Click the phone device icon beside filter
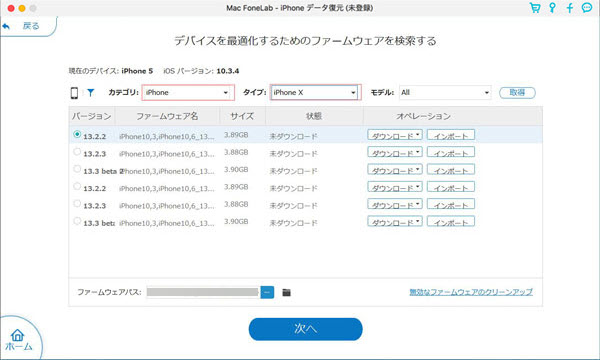The width and height of the screenshot is (600, 360). 74,93
